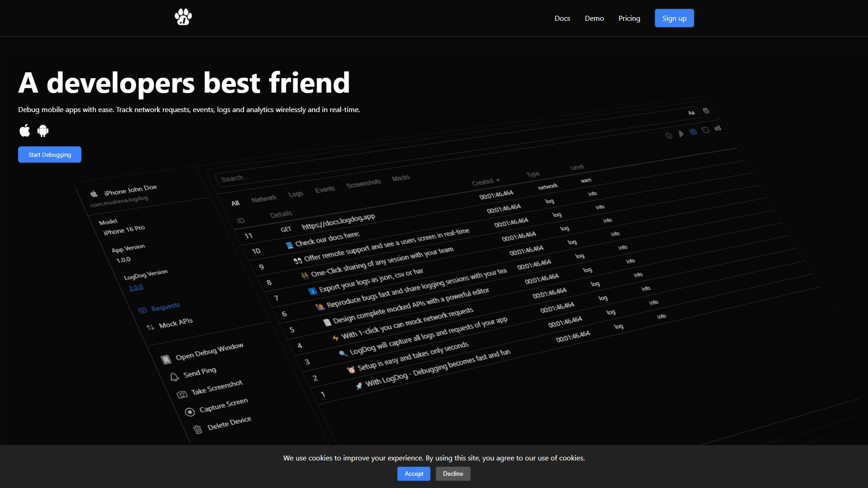Open the circular filter icon beside the Aa search option
The image size is (868, 488).
pos(706,111)
